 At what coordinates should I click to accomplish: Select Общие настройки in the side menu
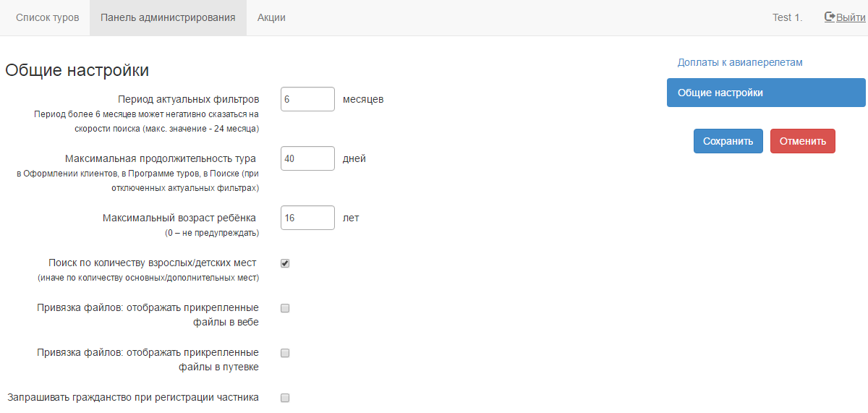click(x=765, y=93)
